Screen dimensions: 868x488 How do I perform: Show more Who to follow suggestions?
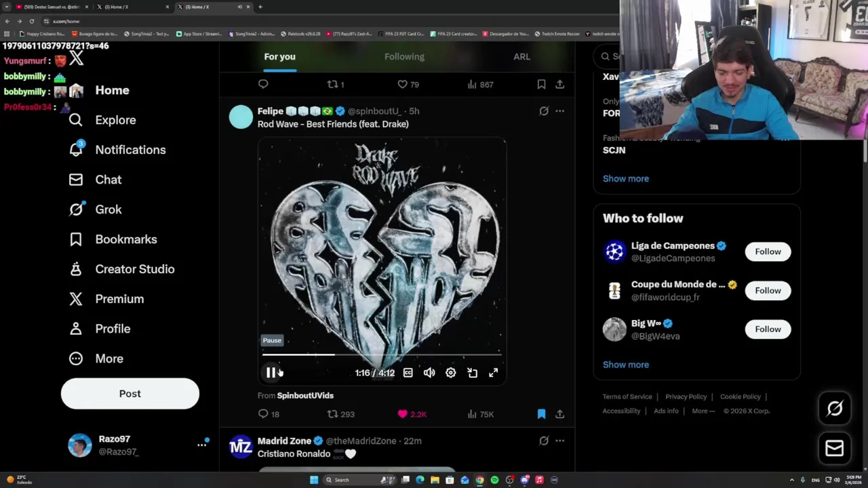[626, 365]
